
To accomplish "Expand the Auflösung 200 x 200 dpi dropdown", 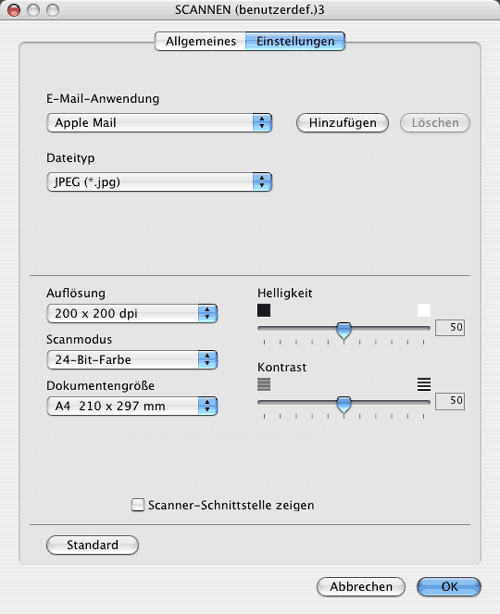I will pyautogui.click(x=132, y=314).
